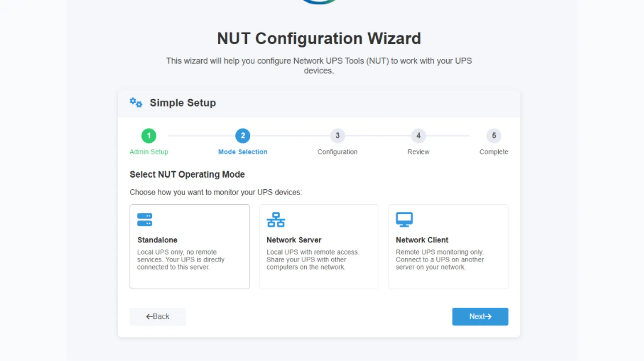Click the Standalone server stack icon
644x361 pixels.
tap(144, 220)
